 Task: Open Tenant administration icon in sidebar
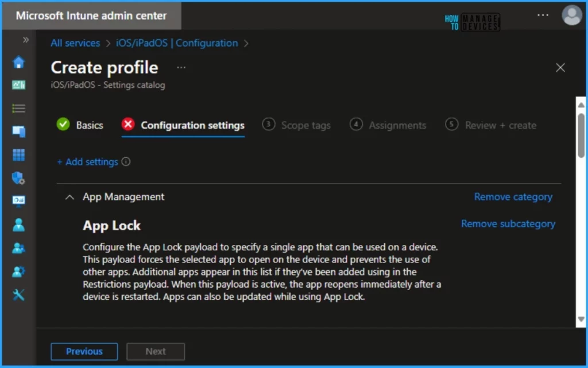18,272
